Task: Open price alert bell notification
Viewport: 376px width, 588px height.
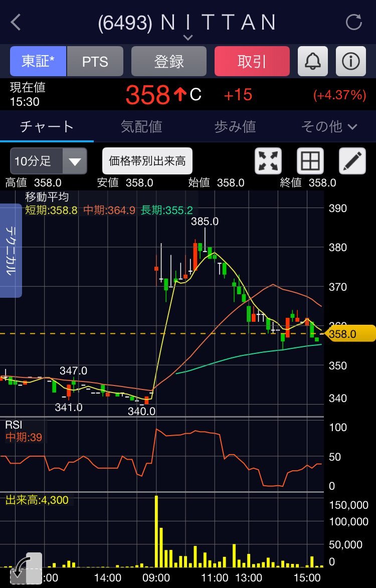Action: pyautogui.click(x=313, y=61)
